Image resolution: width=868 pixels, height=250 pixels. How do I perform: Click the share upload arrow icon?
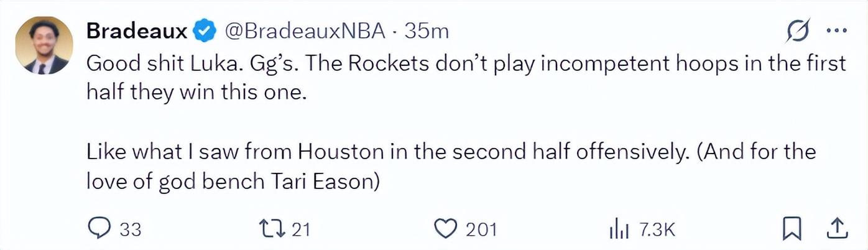[x=837, y=228]
